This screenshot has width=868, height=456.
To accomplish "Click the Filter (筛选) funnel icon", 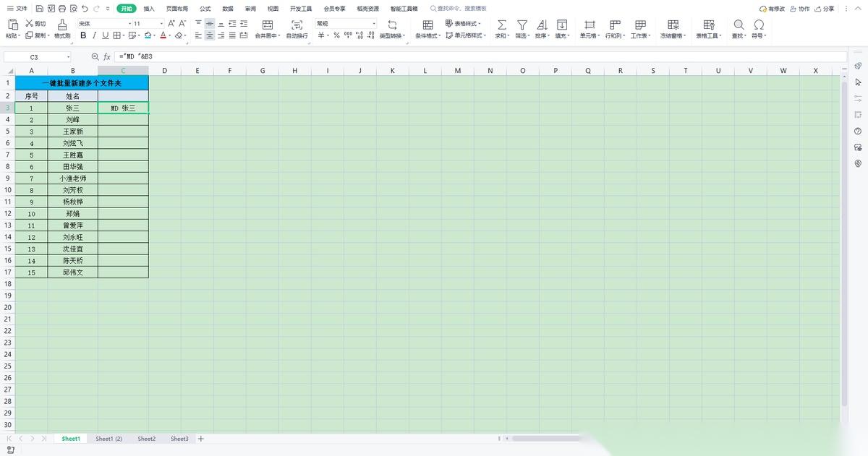I will [522, 25].
